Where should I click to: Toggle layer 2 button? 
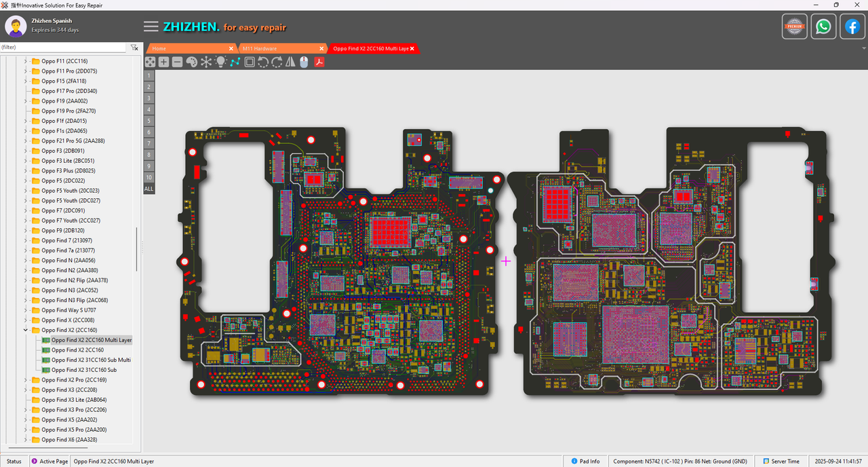(149, 87)
